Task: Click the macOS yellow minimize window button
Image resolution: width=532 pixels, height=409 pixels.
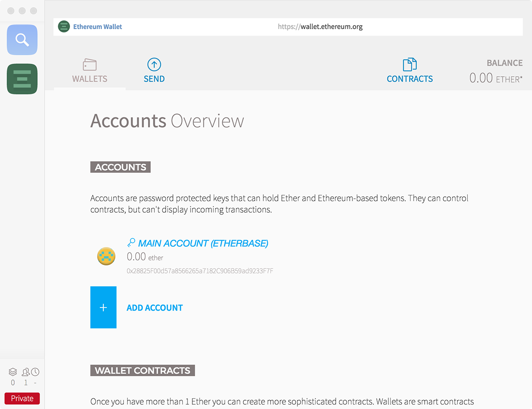Action: pyautogui.click(x=22, y=11)
